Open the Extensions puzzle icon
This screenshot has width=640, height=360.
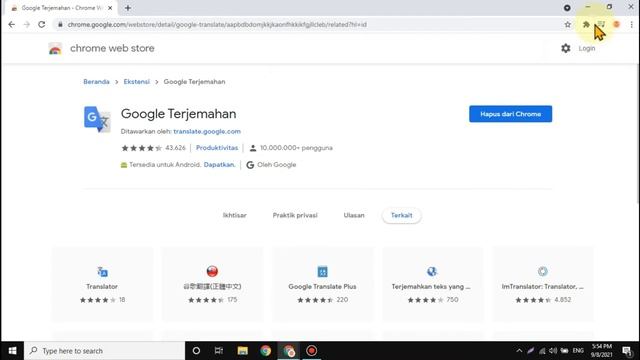pos(586,24)
